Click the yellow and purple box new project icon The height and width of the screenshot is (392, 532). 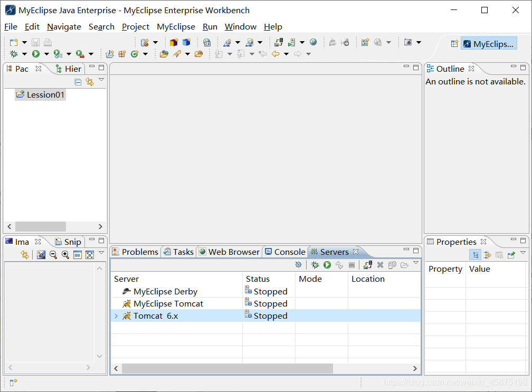[174, 42]
